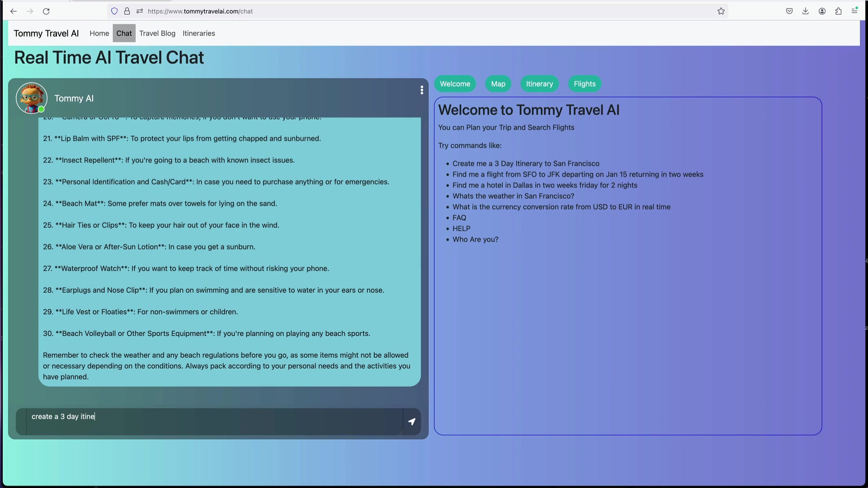Click the Life Vest or Floaties list item
The width and height of the screenshot is (868, 488).
[140, 312]
